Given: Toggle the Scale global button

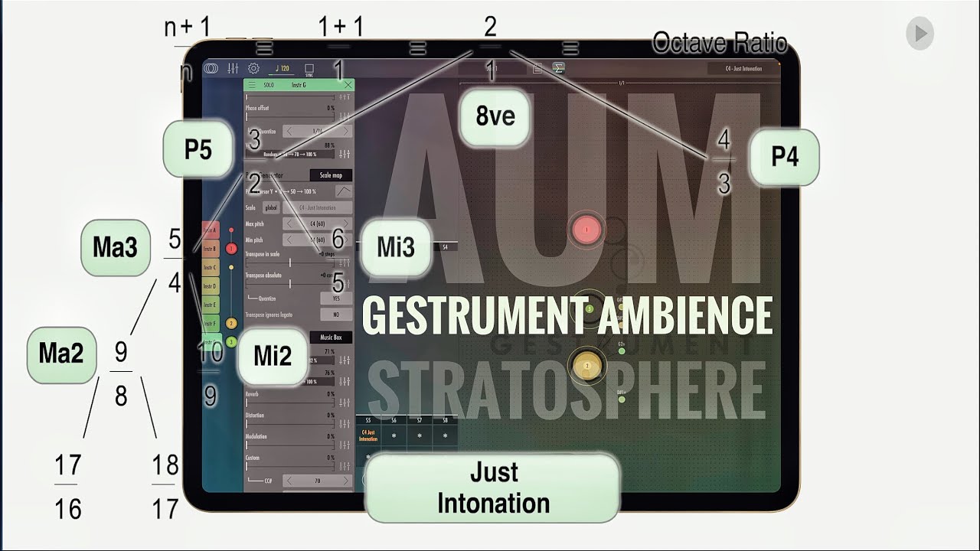Looking at the screenshot, I should 271,207.
